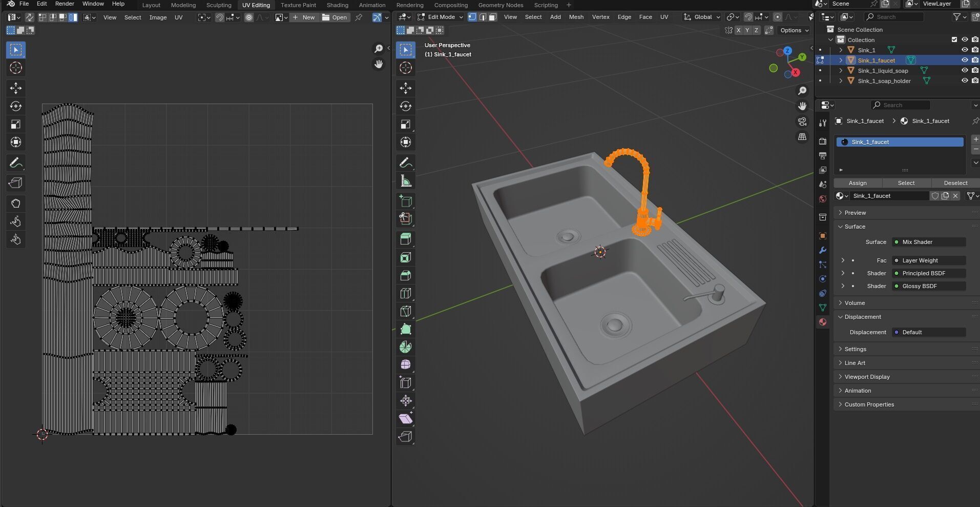Select the Relax sculpt tool in UV editor
Screen dimensions: 980x507
(x=16, y=221)
